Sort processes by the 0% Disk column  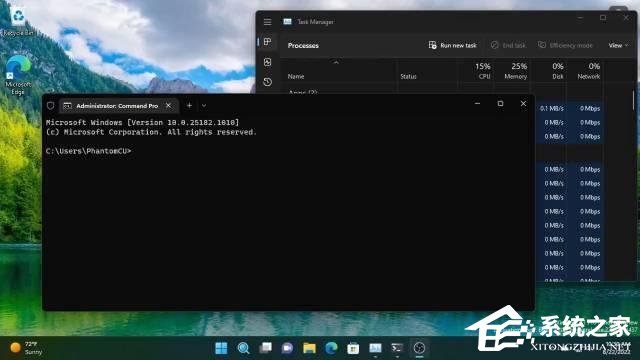pos(558,71)
